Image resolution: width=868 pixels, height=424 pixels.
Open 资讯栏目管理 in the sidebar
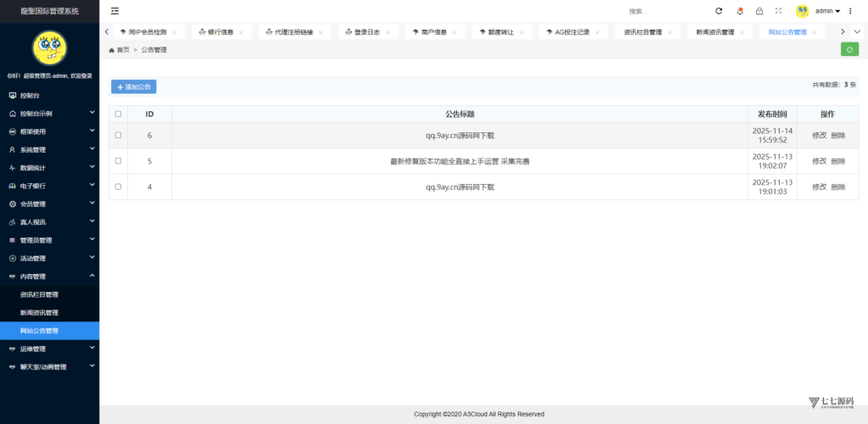pos(39,294)
